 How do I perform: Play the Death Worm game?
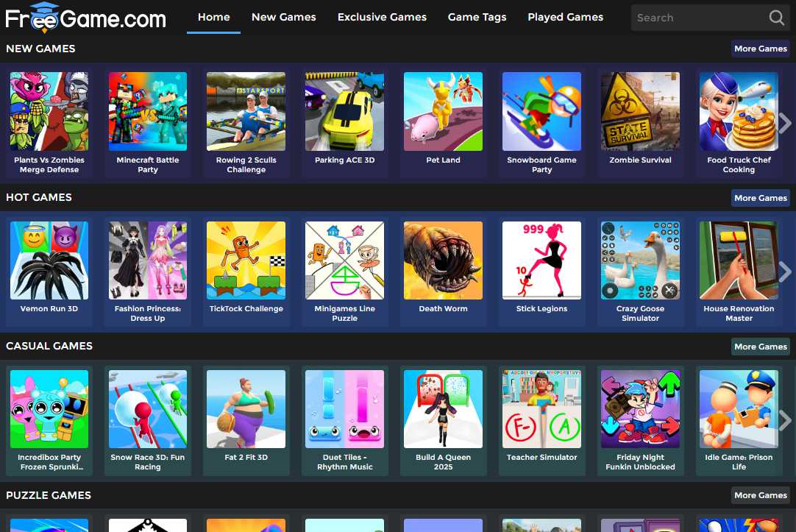pyautogui.click(x=443, y=260)
